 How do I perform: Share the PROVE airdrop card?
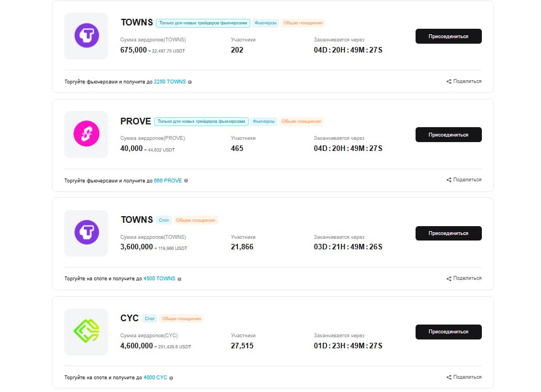464,180
